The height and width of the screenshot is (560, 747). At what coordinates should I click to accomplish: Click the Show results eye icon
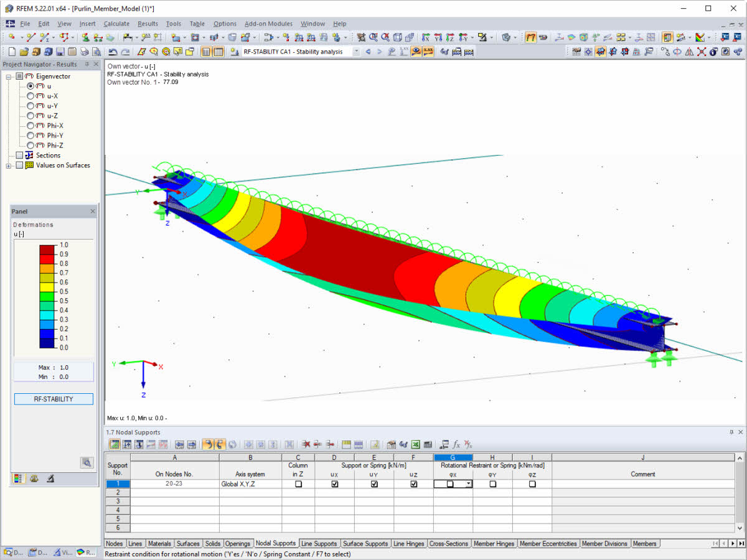pyautogui.click(x=415, y=52)
